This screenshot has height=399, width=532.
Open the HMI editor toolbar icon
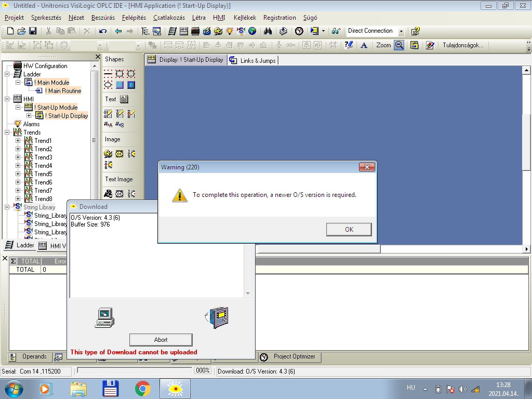[x=184, y=31]
